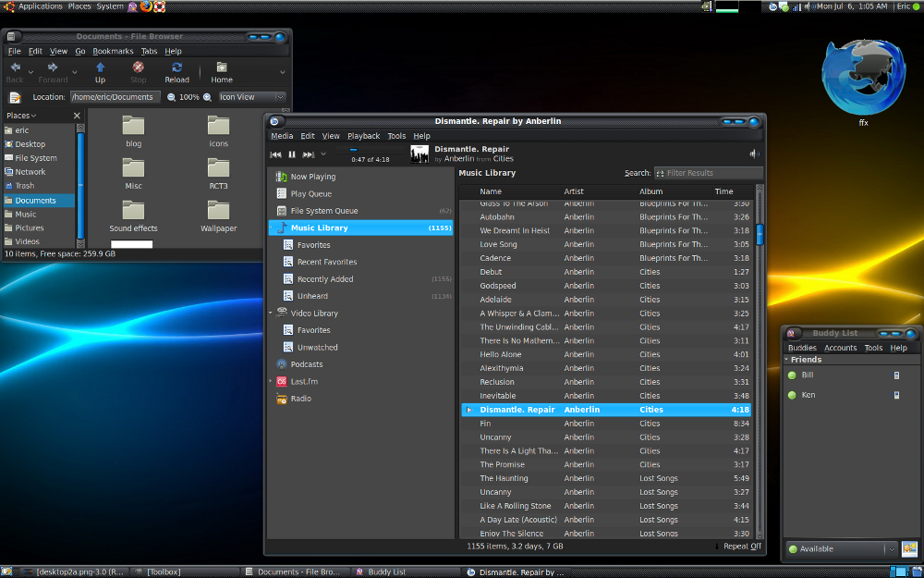The width and height of the screenshot is (924, 578).
Task: Open the next-track options dropdown arrow
Action: click(x=322, y=154)
